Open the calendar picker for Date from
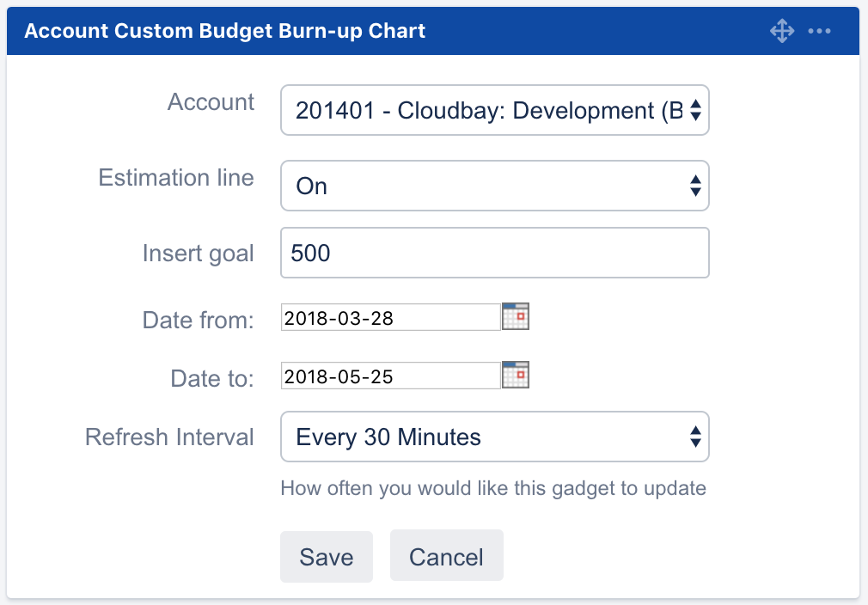The height and width of the screenshot is (605, 868). click(x=516, y=317)
